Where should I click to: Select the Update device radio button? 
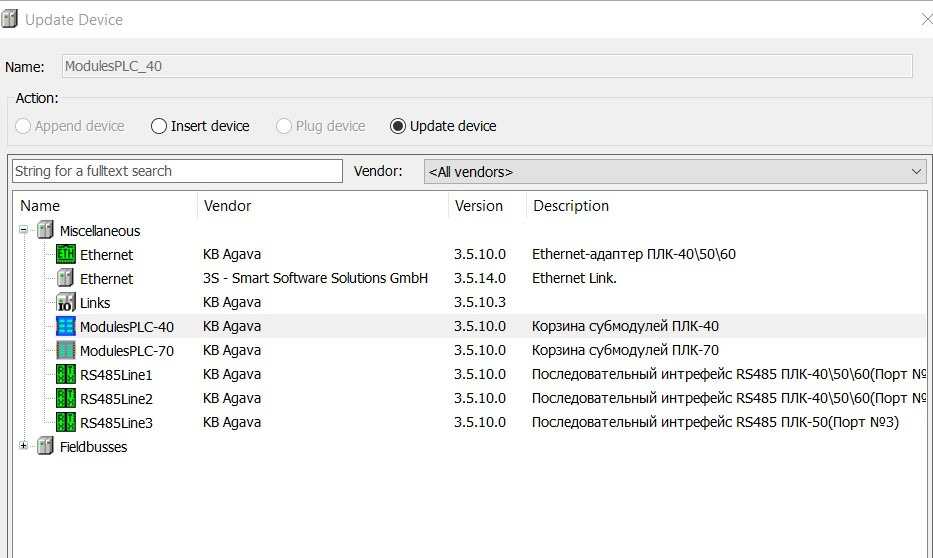tap(397, 126)
